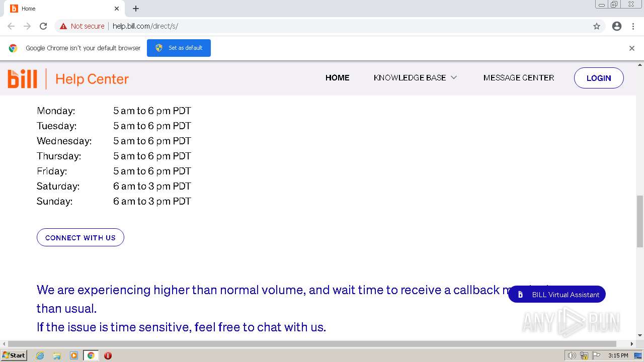The width and height of the screenshot is (644, 362).
Task: Select the Monday: hours label
Action: [x=56, y=111]
